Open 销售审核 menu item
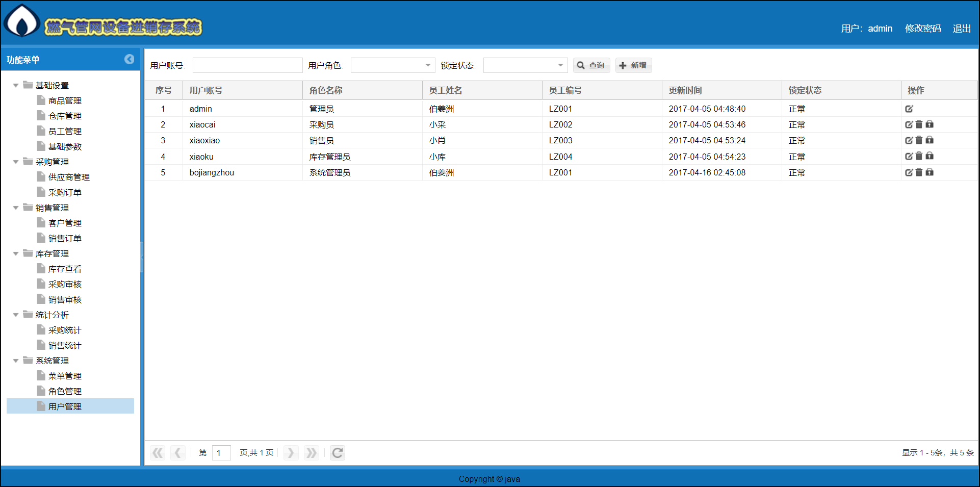980x487 pixels. coord(65,299)
